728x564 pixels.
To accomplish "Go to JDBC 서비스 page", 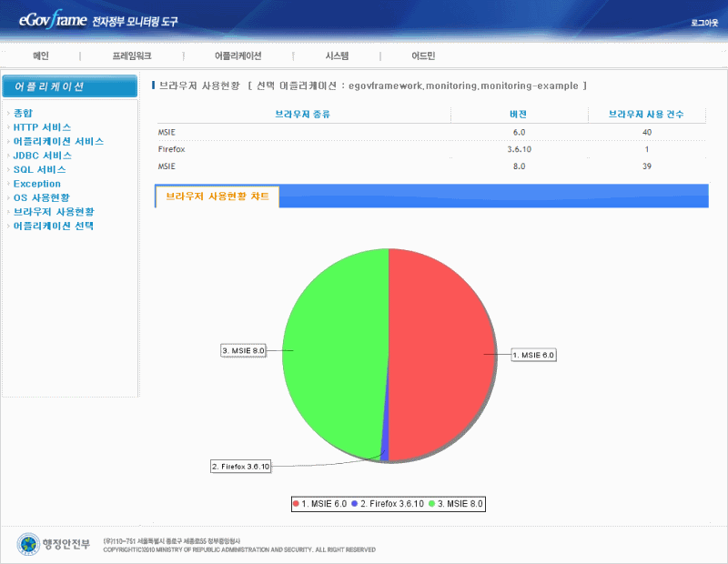I will click(x=42, y=156).
